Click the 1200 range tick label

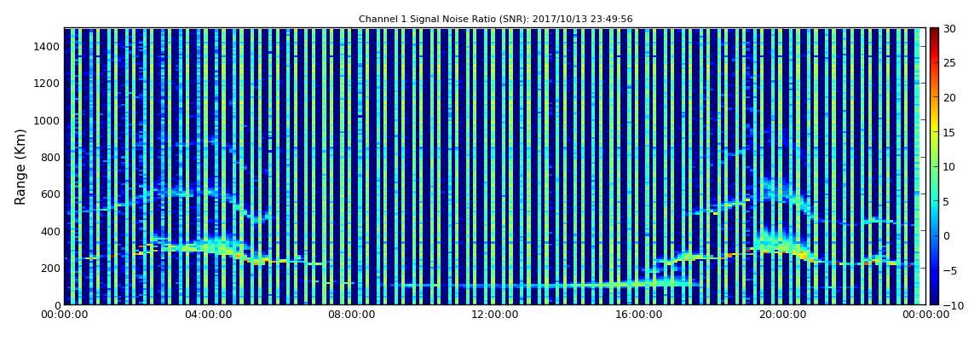click(47, 84)
